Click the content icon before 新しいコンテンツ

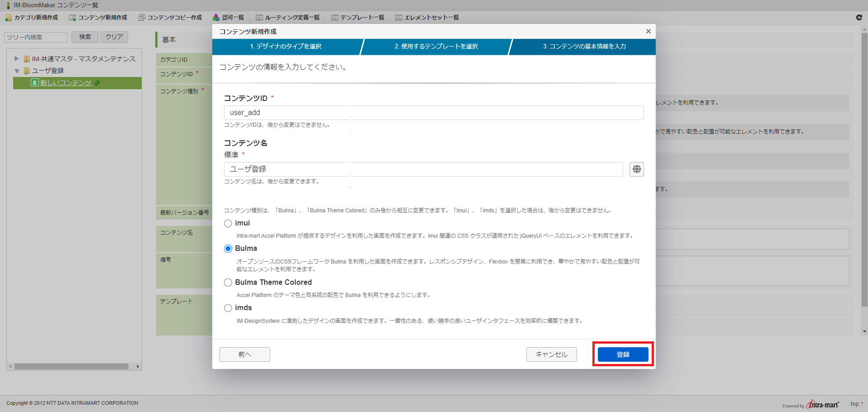34,83
